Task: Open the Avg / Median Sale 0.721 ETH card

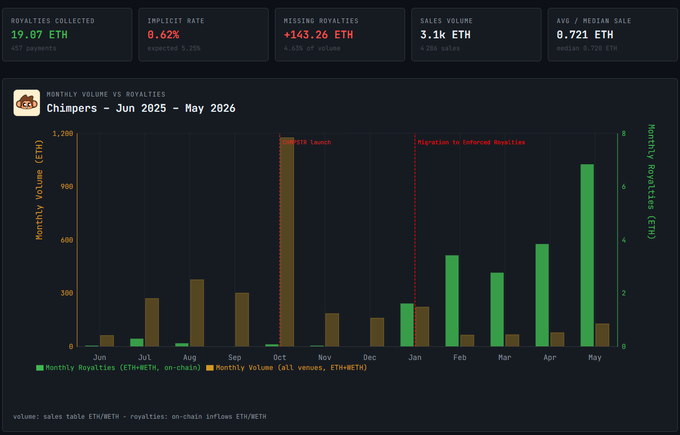Action: 612,35
